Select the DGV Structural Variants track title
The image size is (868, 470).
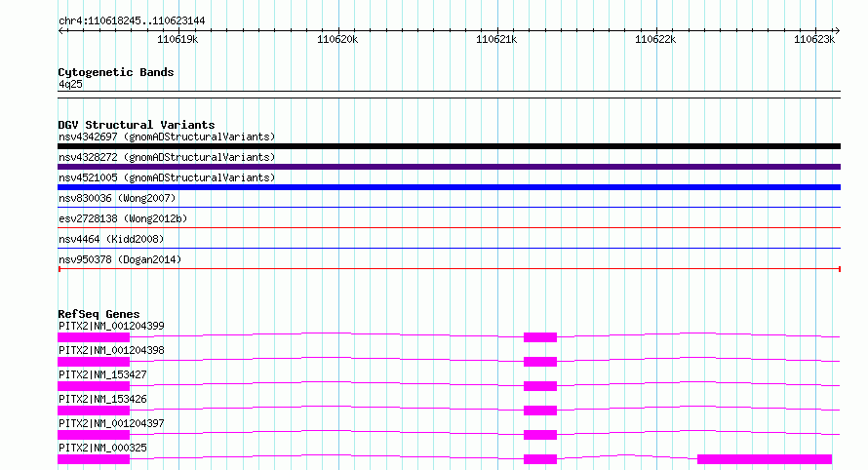(x=137, y=125)
